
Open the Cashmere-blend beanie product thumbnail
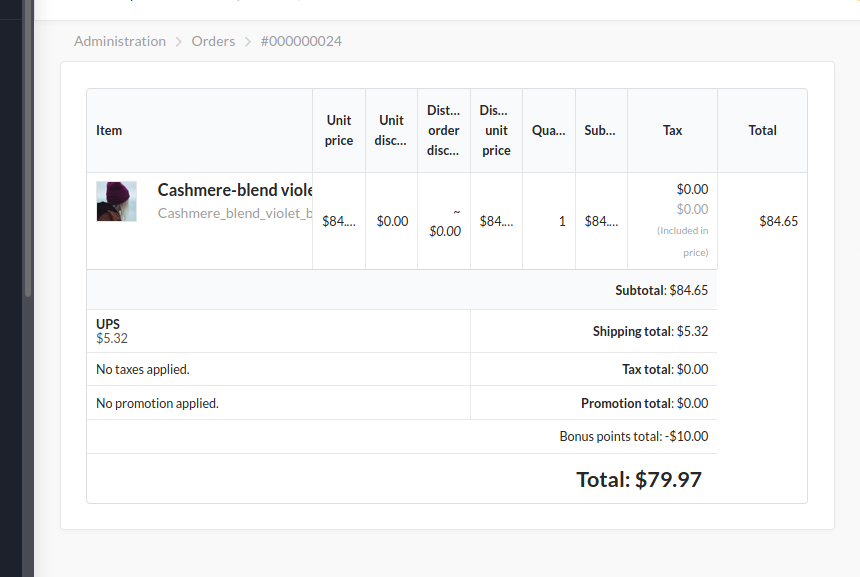point(116,201)
